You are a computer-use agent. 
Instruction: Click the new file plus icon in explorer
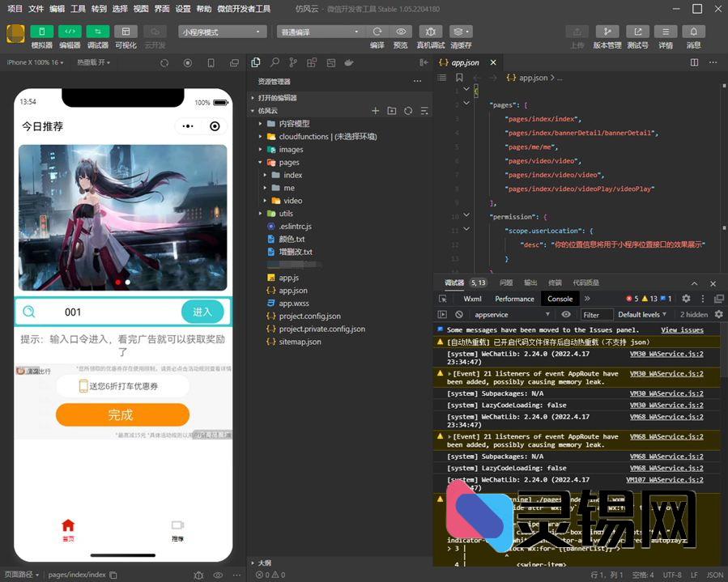(375, 111)
